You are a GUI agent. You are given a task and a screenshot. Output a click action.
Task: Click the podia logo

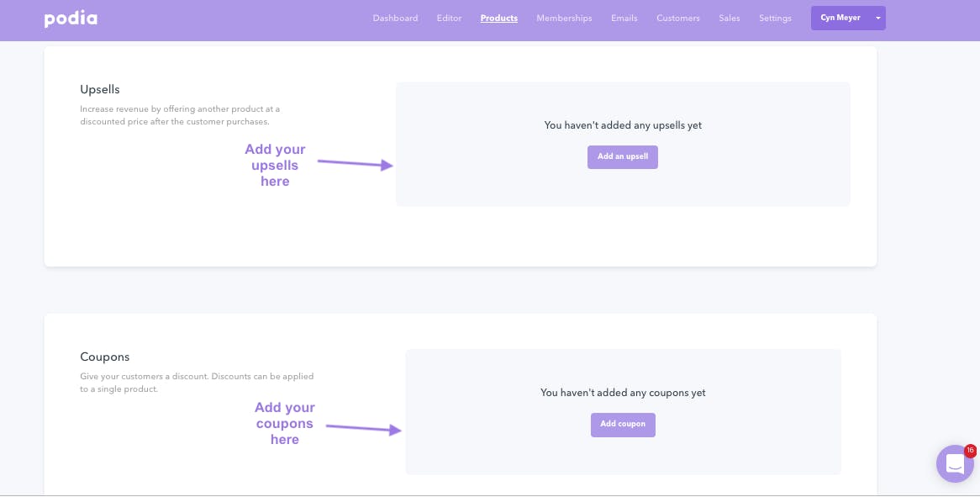pyautogui.click(x=71, y=19)
